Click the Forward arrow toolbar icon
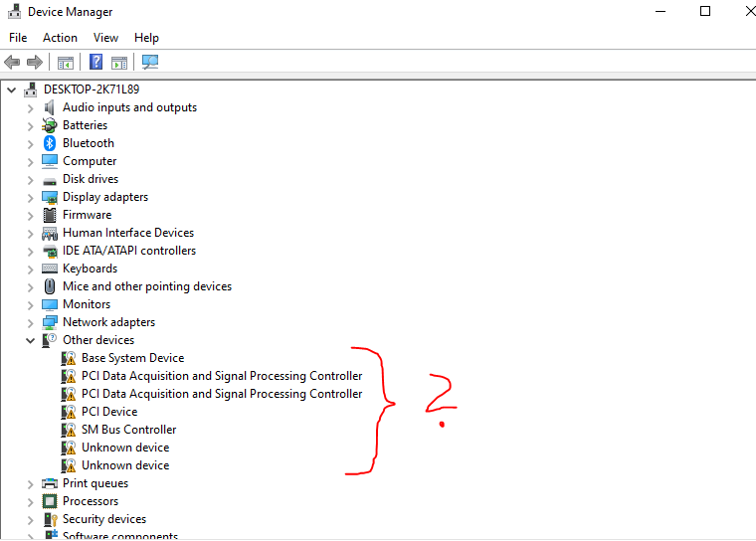 tap(34, 62)
